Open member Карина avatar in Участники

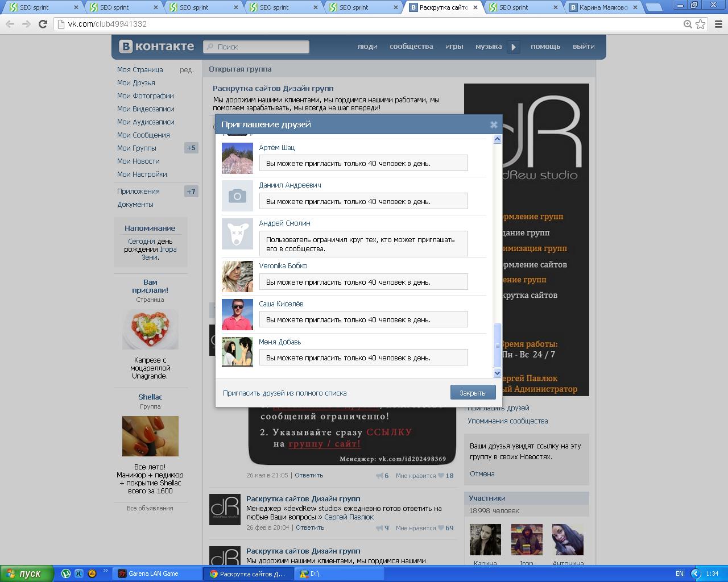485,539
